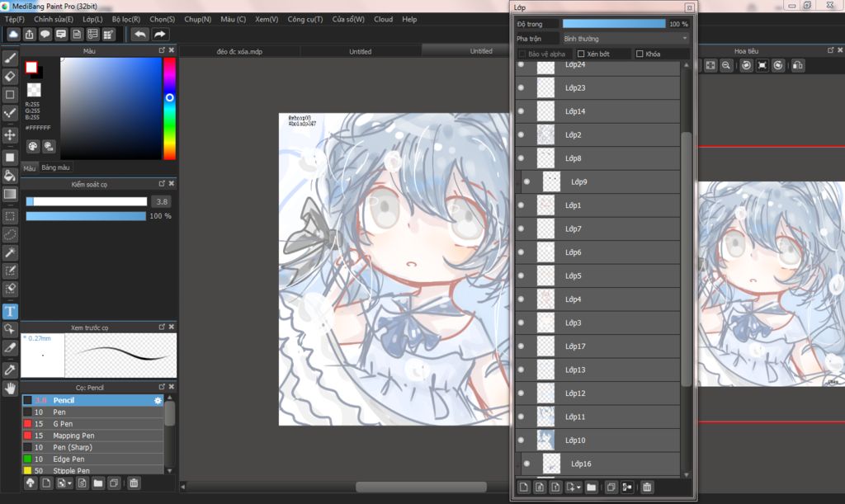
Task: Click the transparent color swatch
Action: click(33, 89)
